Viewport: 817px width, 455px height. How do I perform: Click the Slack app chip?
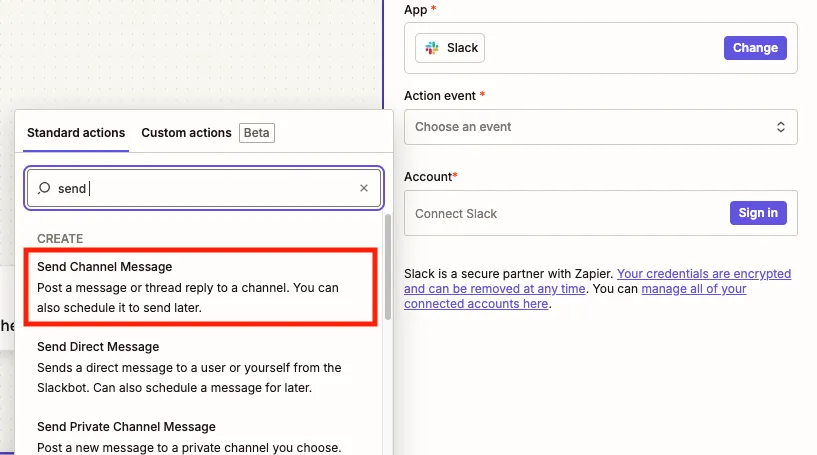click(x=450, y=48)
